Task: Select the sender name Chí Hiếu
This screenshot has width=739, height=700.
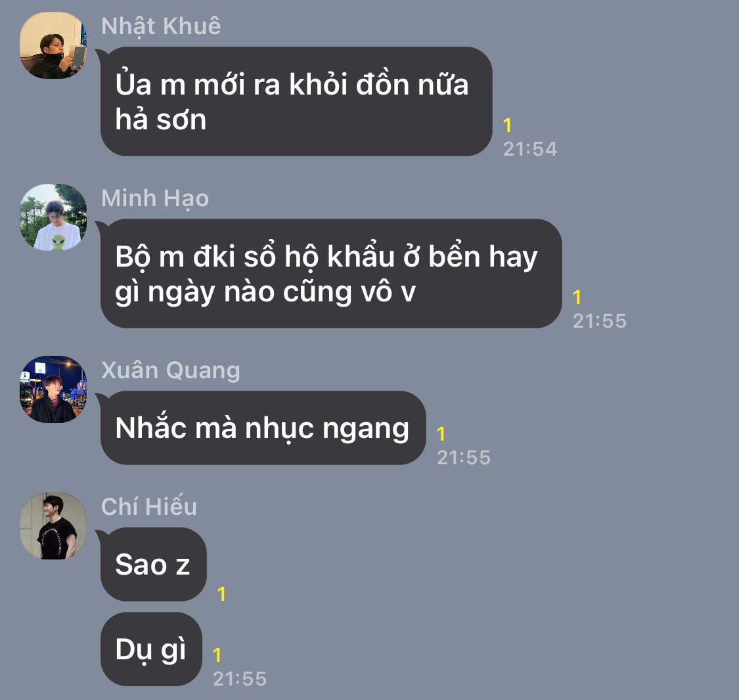Action: click(x=149, y=507)
